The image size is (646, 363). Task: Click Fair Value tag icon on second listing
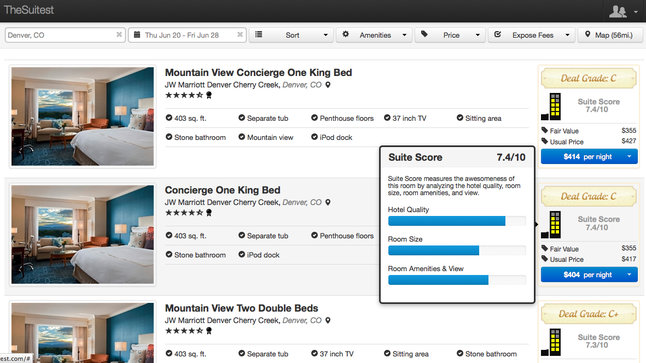point(544,248)
